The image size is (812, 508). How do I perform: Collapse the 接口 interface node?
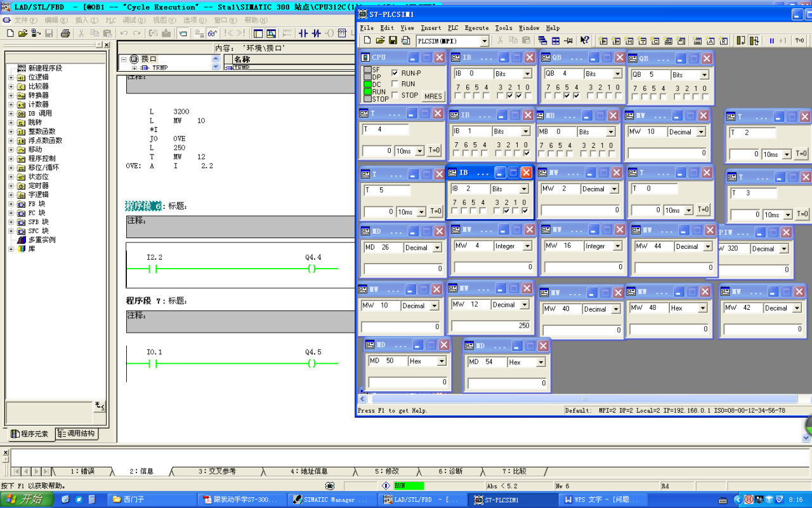[x=124, y=59]
